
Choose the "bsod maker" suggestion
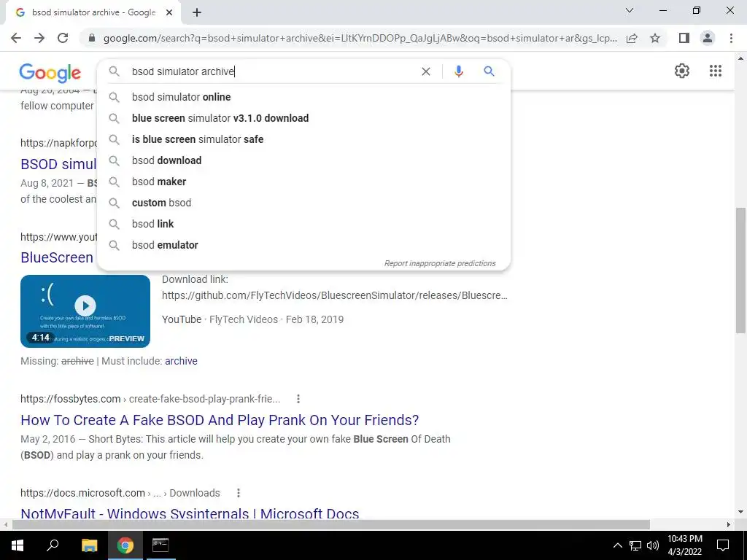303,182
